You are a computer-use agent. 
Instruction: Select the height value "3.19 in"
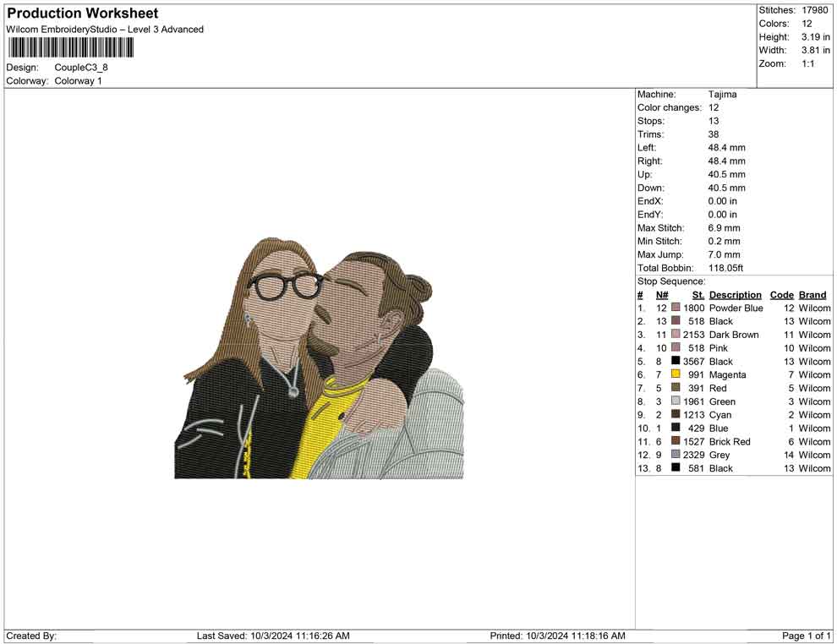coord(816,37)
